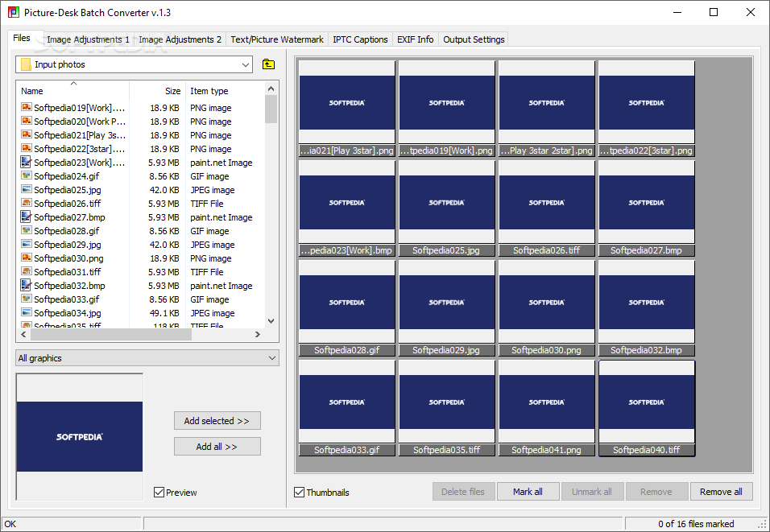Click the vertical scrollbar thumb of the file list
The height and width of the screenshot is (532, 770).
click(x=271, y=109)
